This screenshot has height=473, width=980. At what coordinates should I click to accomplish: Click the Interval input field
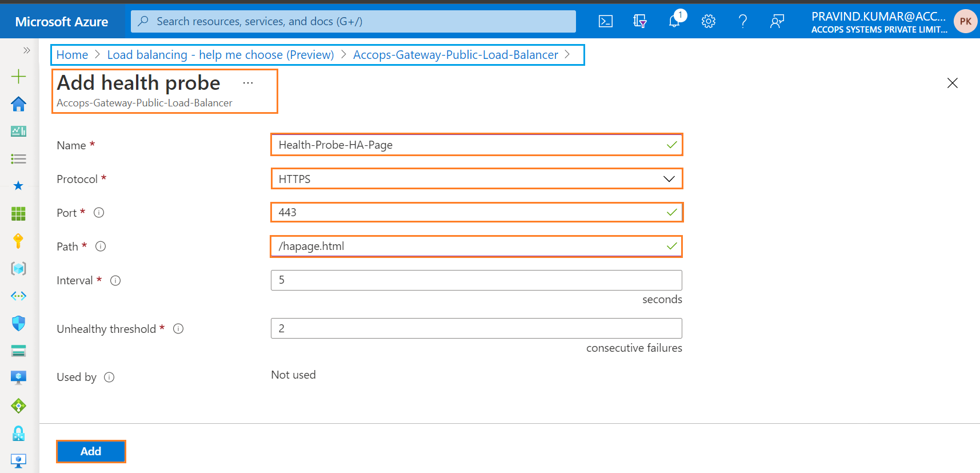click(x=477, y=280)
